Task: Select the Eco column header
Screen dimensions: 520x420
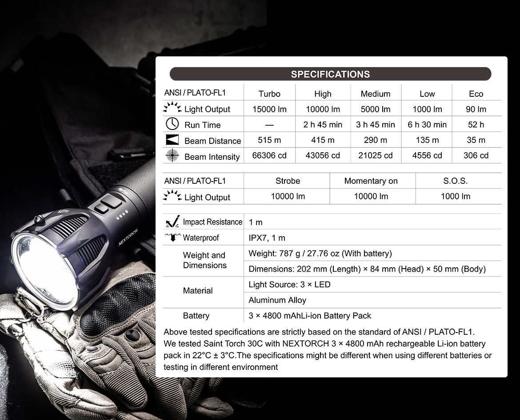Action: coord(476,94)
